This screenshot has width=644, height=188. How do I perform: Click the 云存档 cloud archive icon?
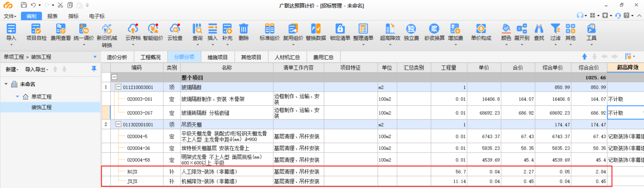pyautogui.click(x=133, y=29)
